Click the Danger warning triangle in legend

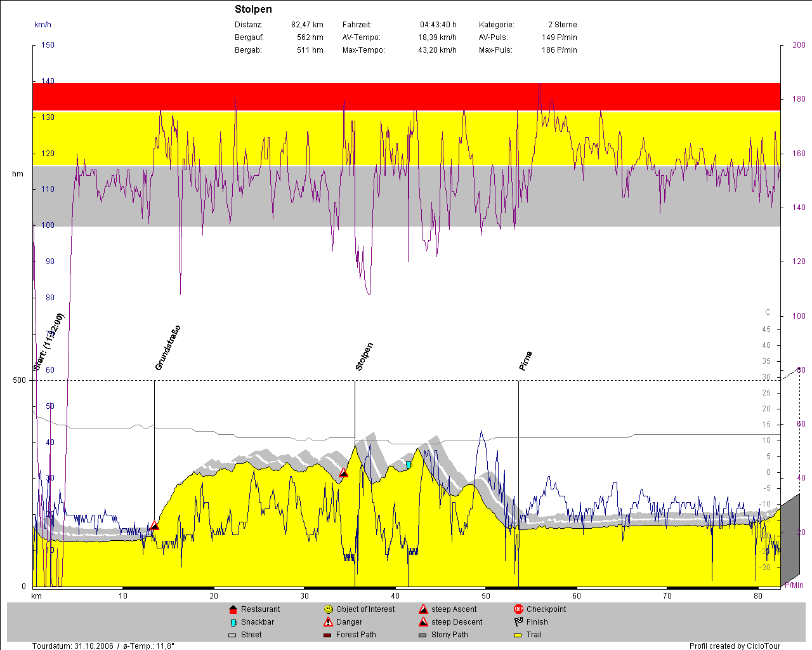click(328, 622)
